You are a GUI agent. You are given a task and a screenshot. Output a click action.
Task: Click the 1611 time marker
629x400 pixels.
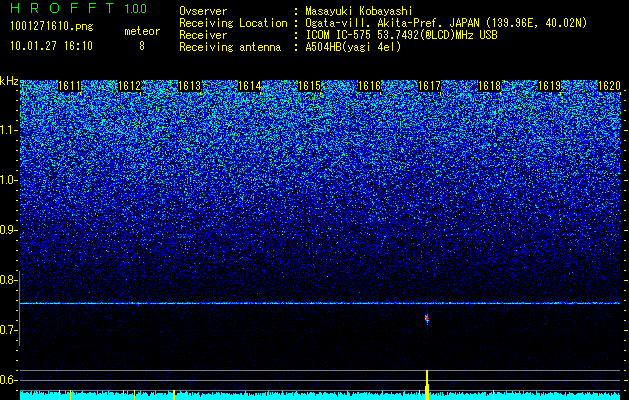(69, 86)
